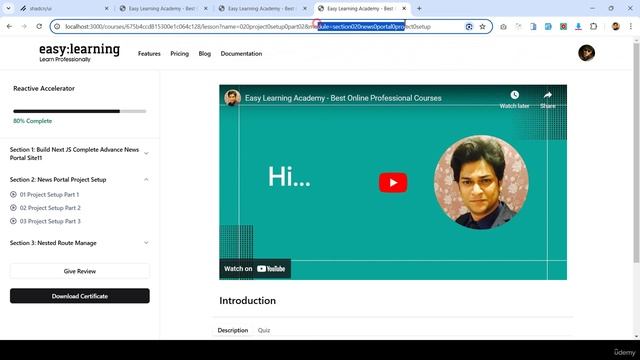Open video title Easy Learning Academy link
This screenshot has height=360, width=640.
[x=343, y=98]
